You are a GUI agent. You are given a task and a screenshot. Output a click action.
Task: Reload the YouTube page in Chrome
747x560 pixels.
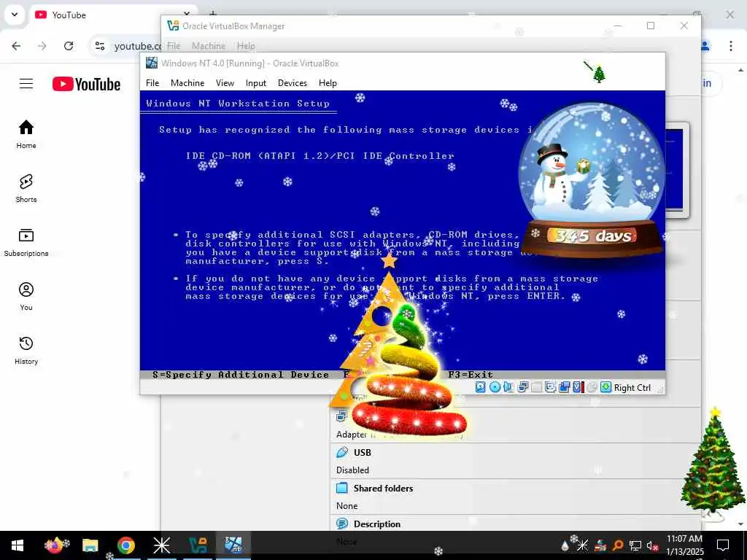[69, 46]
